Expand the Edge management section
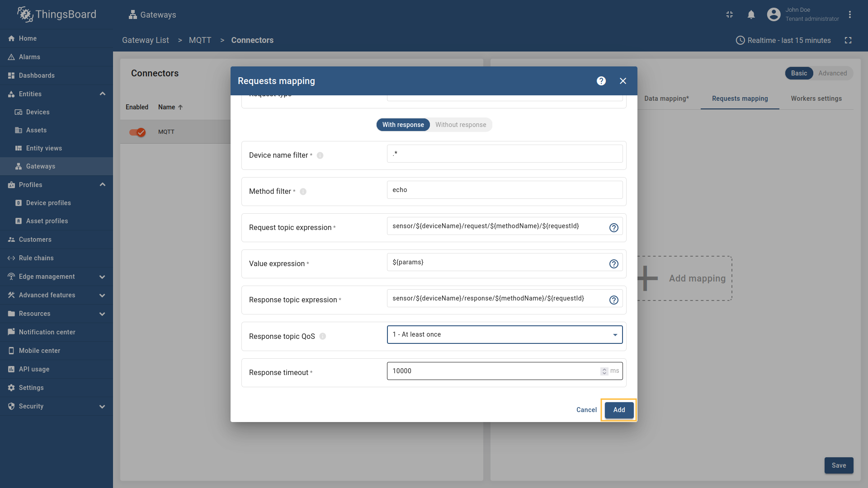 [103, 277]
